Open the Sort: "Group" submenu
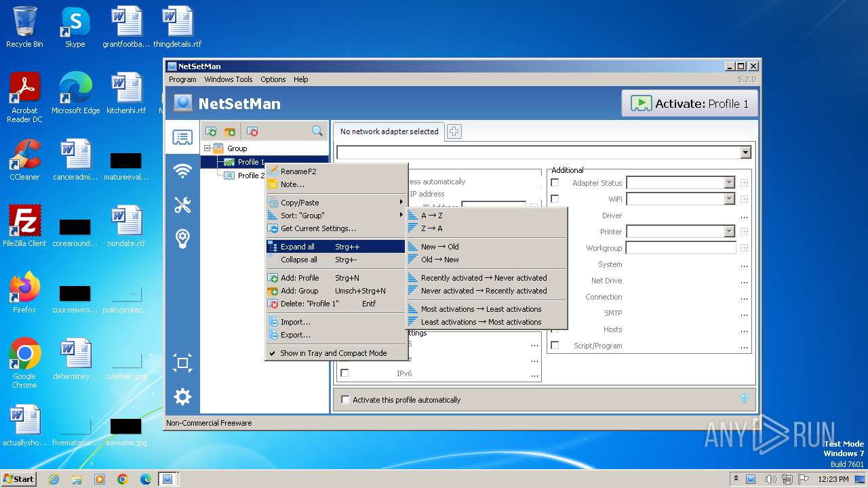 (x=336, y=216)
